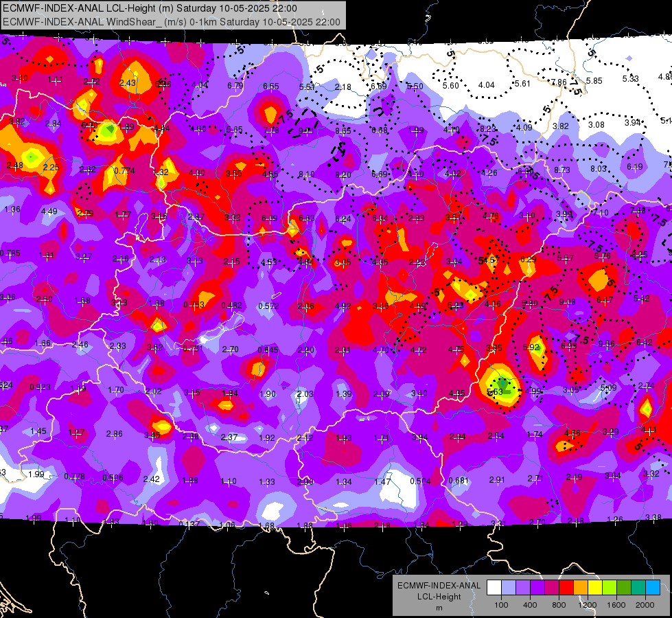The height and width of the screenshot is (618, 672).
Task: Click the wind shear value 5.92
Action: (x=531, y=347)
